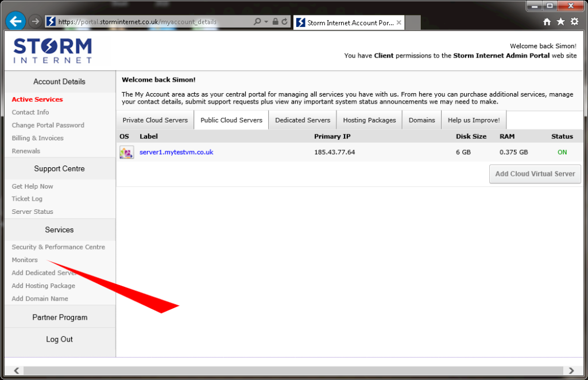This screenshot has height=380, width=588.
Task: Select the Storm Internet Account Portal browser tab
Action: (x=349, y=22)
